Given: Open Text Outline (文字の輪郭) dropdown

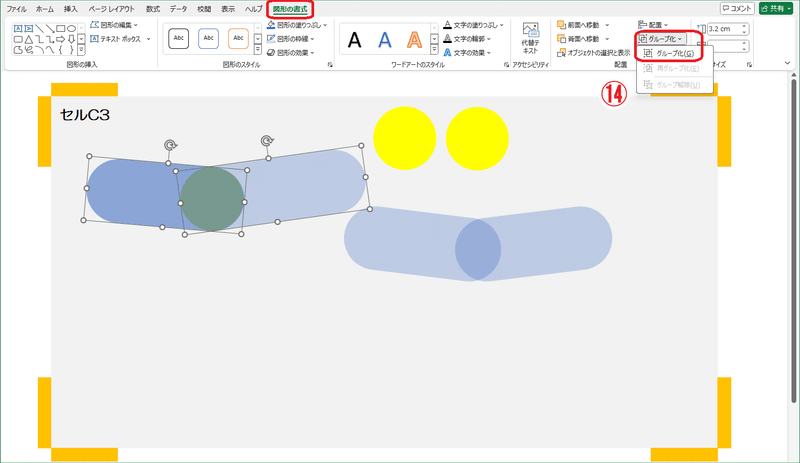Looking at the screenshot, I should (x=467, y=39).
